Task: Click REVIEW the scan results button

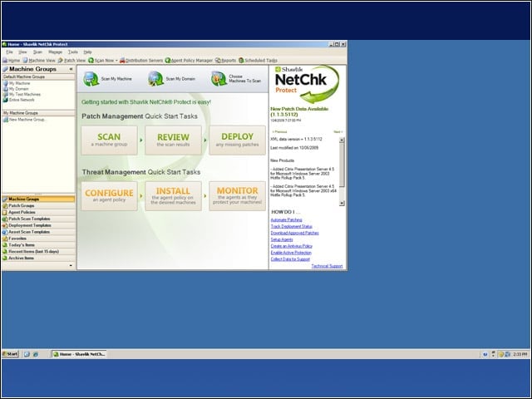Action: (x=174, y=140)
